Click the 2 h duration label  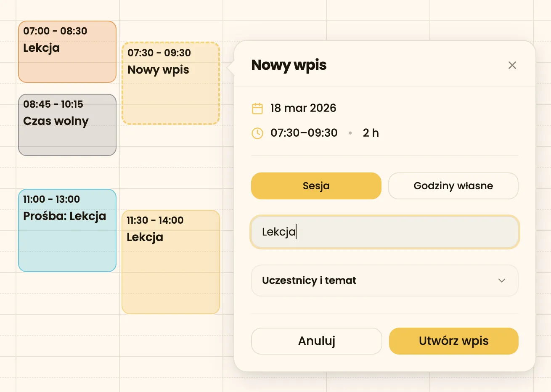click(x=371, y=133)
